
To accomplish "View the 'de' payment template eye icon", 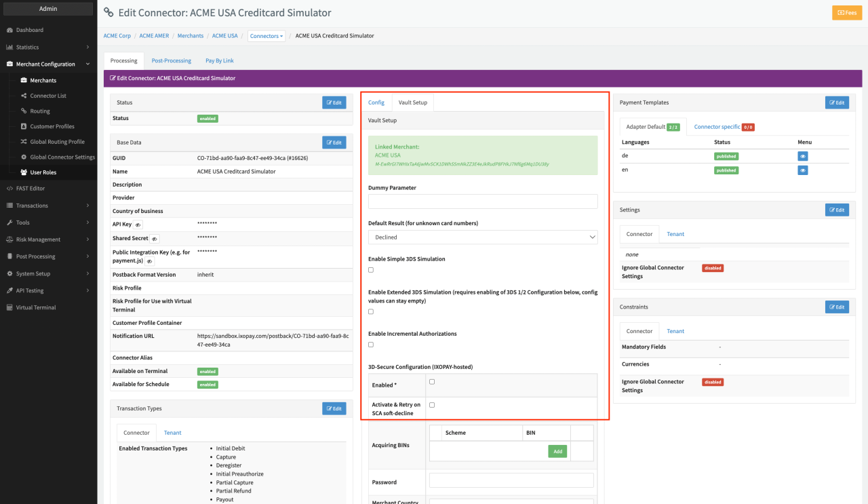I will 802,156.
